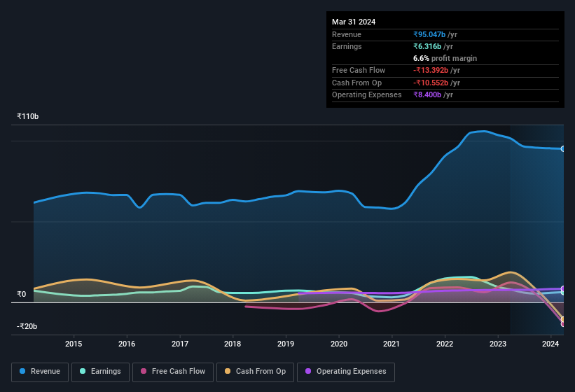Hide the Operating Expenses series via legend

345,372
